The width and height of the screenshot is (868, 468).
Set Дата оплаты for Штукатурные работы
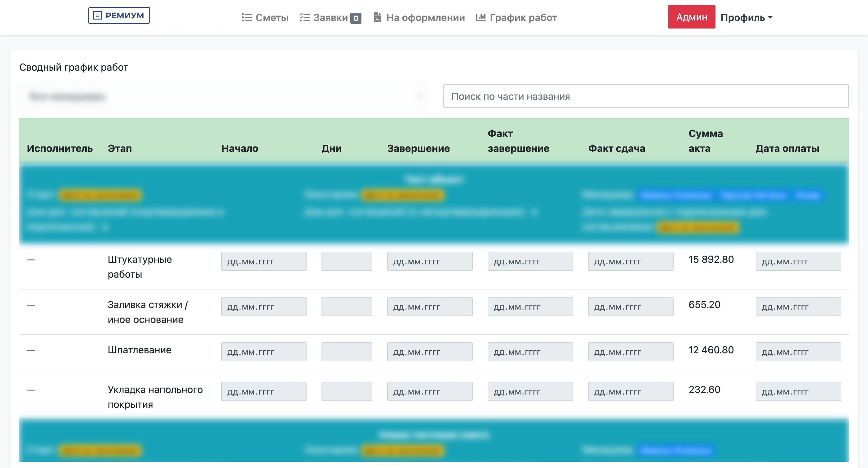tap(798, 261)
